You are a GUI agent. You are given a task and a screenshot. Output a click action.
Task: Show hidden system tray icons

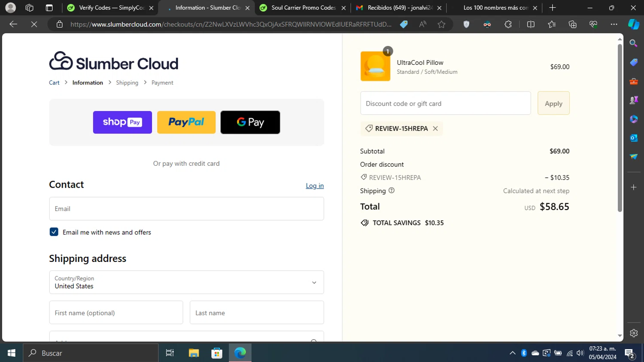[512, 353]
